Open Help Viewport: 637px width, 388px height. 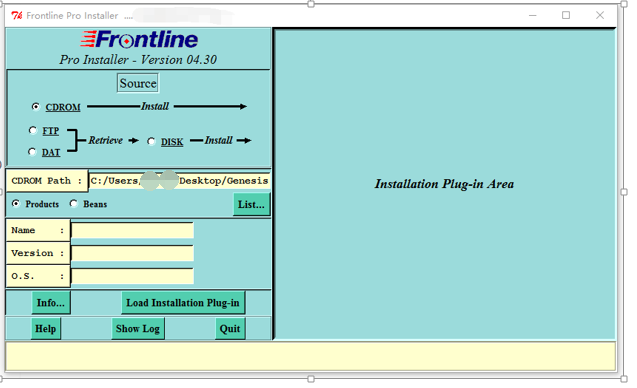pyautogui.click(x=46, y=328)
